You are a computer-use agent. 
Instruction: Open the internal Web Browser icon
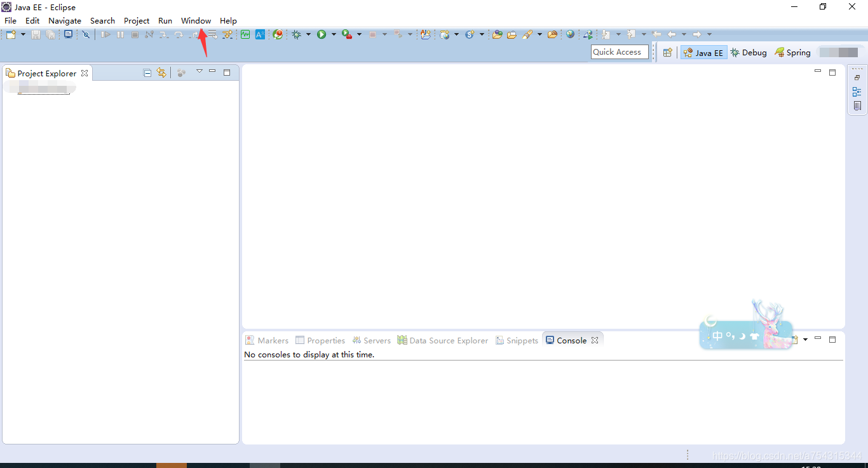(x=571, y=34)
